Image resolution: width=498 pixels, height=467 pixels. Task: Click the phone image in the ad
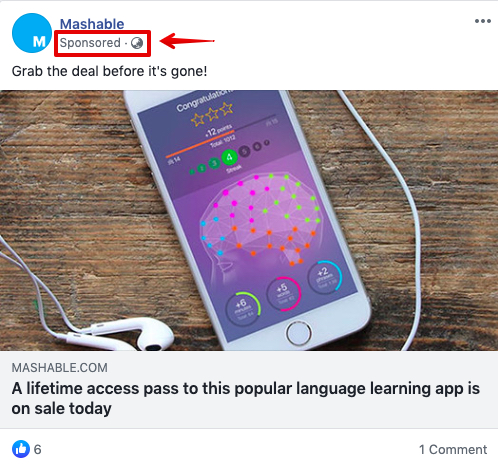(247, 220)
